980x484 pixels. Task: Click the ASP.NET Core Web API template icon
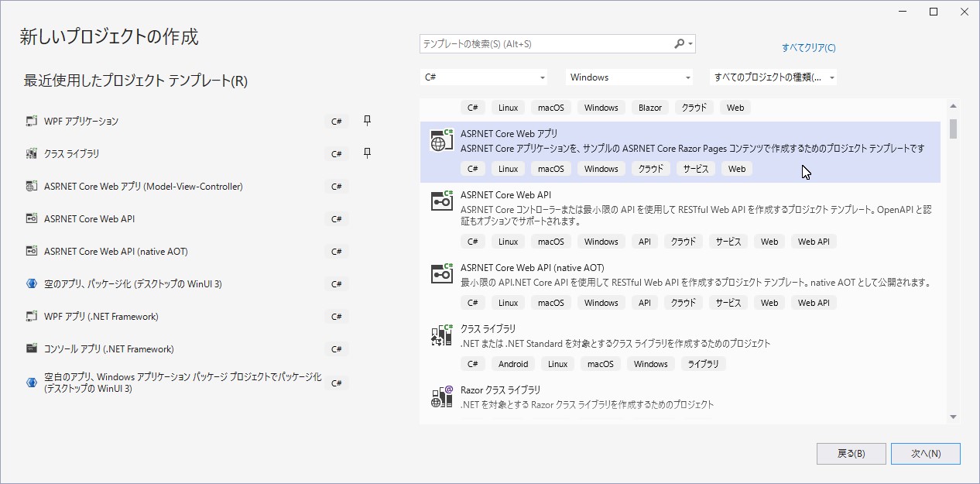pos(441,201)
